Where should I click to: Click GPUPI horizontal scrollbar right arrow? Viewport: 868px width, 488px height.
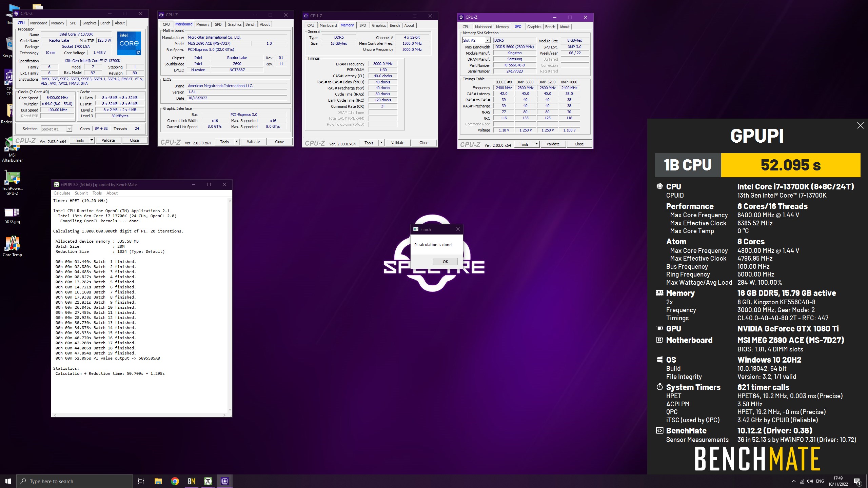pos(224,415)
